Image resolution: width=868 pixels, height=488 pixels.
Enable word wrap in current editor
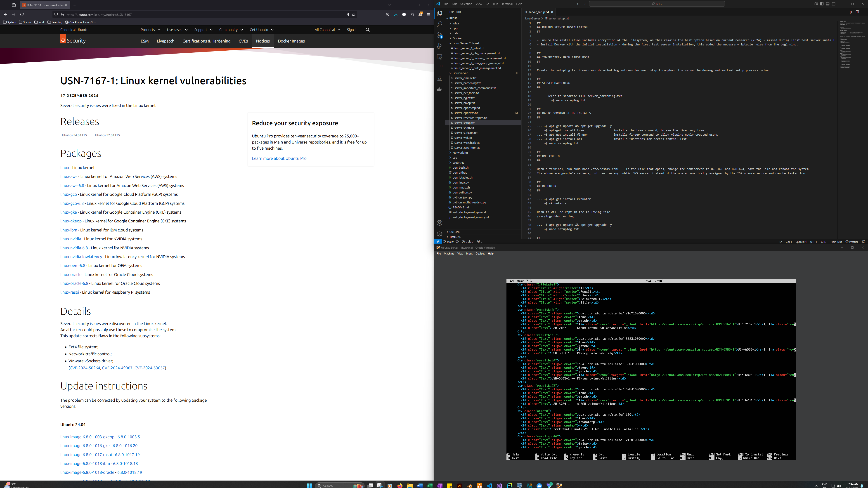pos(479,4)
